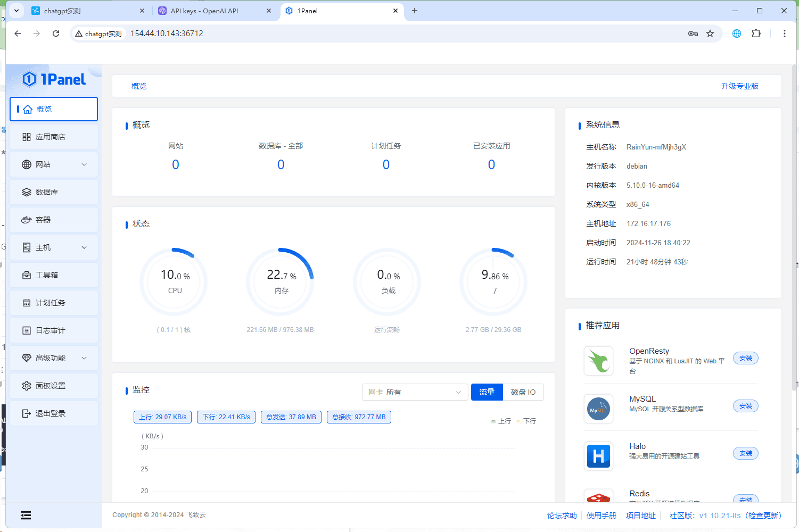Expand the 网站 sidebar submenu
The image size is (799, 532).
pos(84,164)
